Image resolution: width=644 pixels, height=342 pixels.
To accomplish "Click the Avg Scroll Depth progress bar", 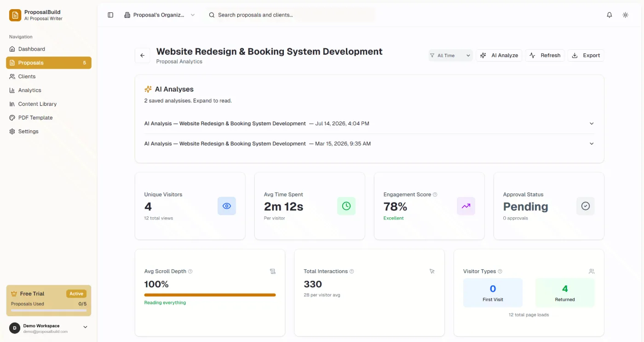I will [x=210, y=295].
